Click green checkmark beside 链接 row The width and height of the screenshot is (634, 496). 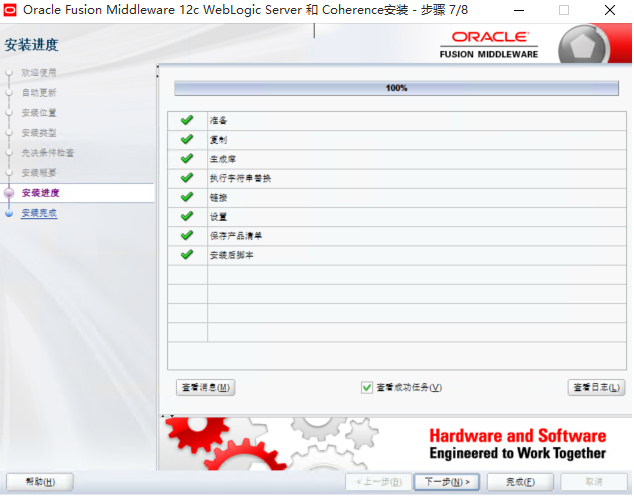click(x=187, y=197)
